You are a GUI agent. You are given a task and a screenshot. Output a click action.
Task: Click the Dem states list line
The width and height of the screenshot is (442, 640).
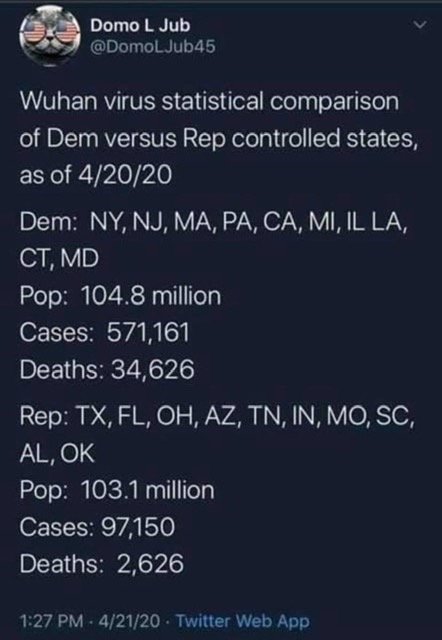(x=213, y=223)
